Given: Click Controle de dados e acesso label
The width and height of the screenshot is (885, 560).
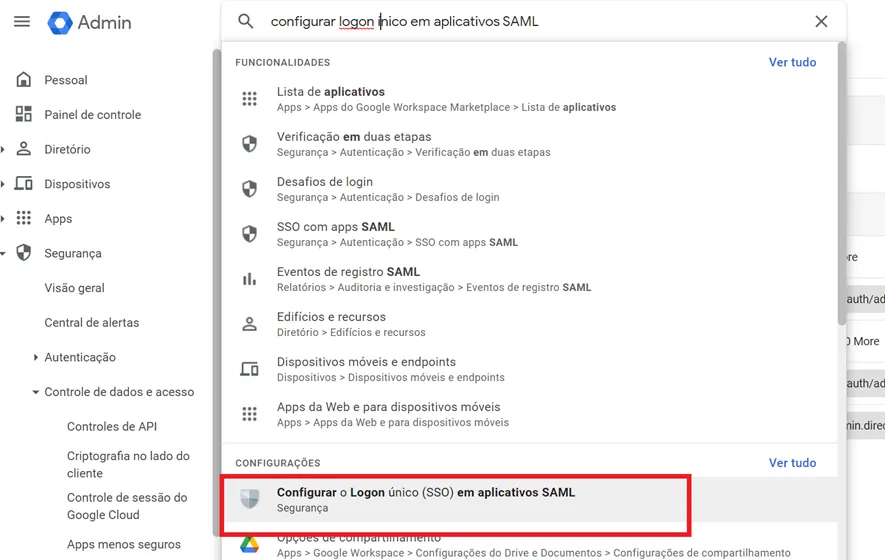Looking at the screenshot, I should 119,392.
